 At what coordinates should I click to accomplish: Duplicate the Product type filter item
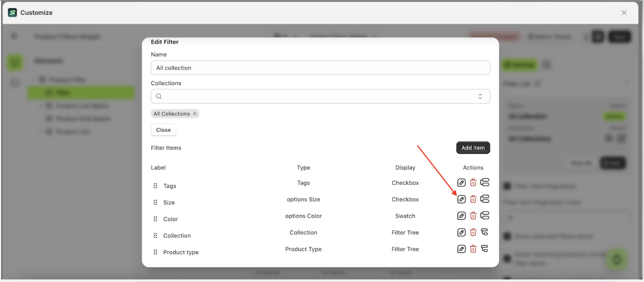click(485, 249)
